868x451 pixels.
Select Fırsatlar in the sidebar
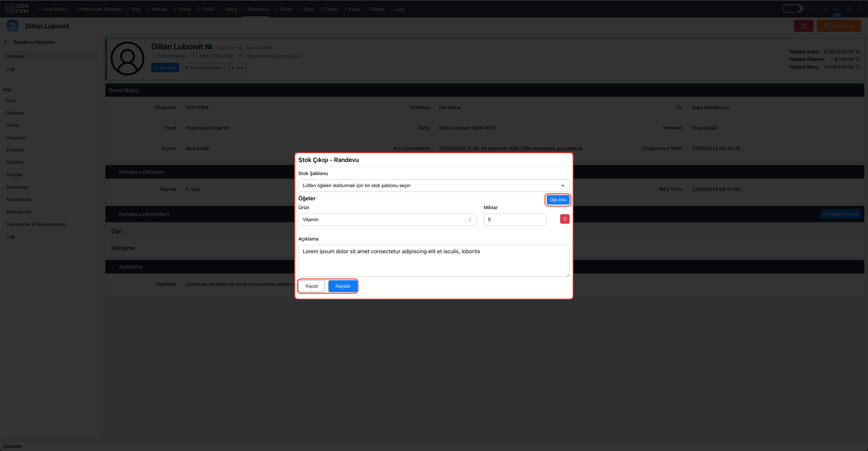(x=15, y=150)
